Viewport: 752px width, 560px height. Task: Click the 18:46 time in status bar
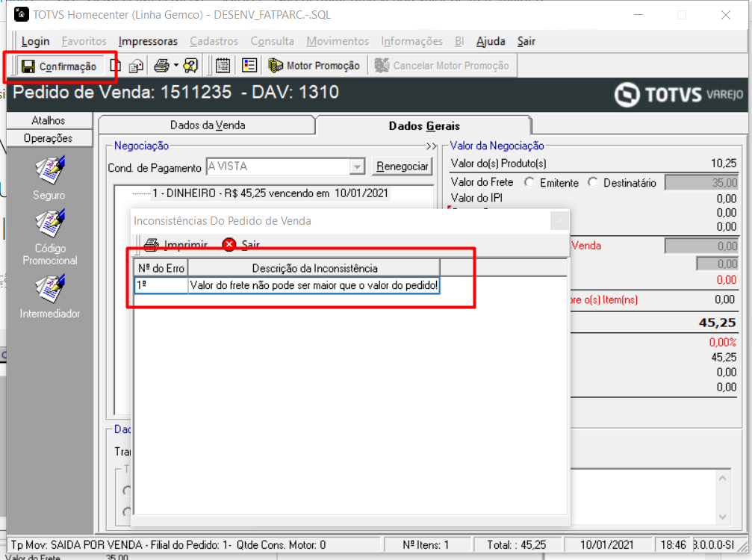pos(673,544)
